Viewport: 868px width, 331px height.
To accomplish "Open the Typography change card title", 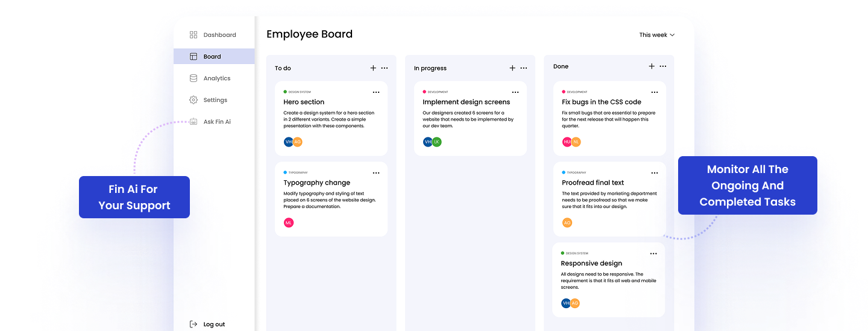I will (316, 183).
